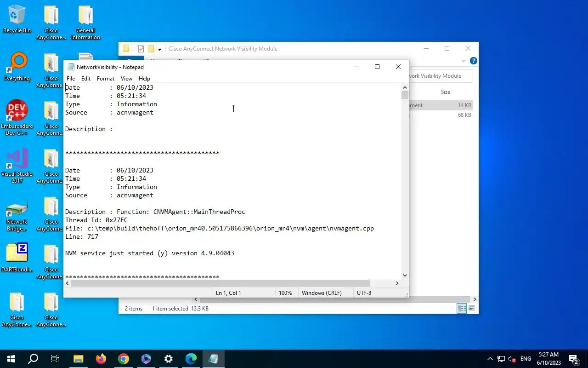Image resolution: width=588 pixels, height=368 pixels.
Task: Select the Cisco AnyConnect folder beside Recycle Bin
Action: pos(51,23)
